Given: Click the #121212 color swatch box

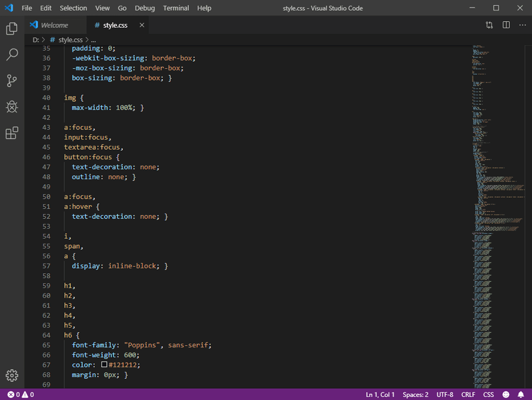Looking at the screenshot, I should coord(104,364).
